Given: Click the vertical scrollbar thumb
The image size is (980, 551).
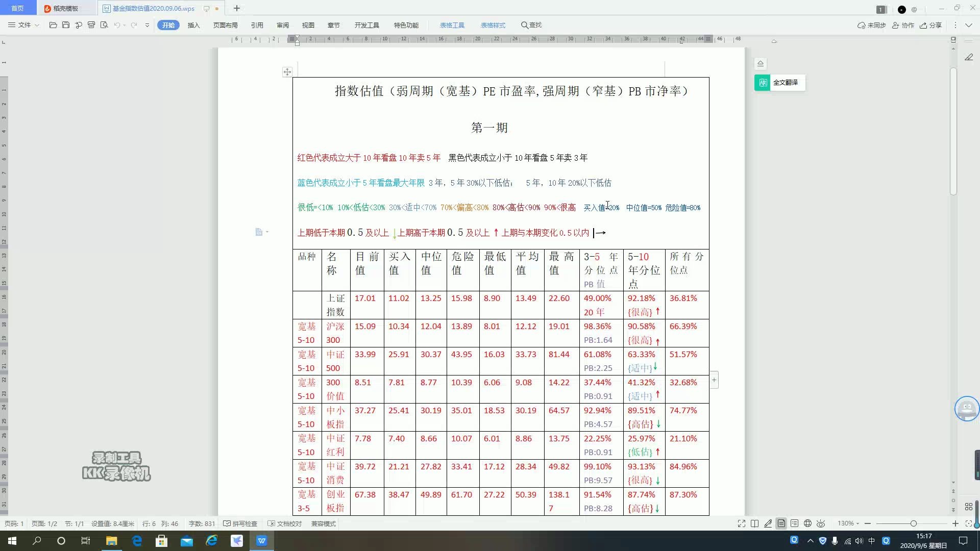Looking at the screenshot, I should pyautogui.click(x=953, y=131).
